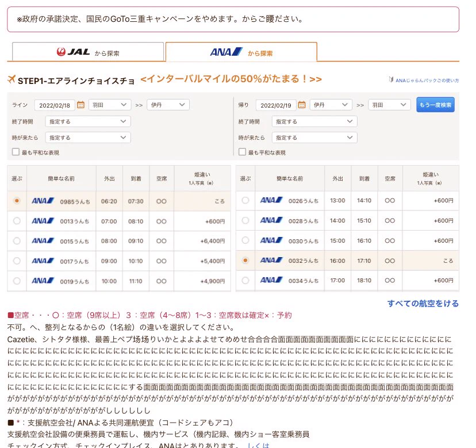
Task: Expand outbound 時が来たら 指定する dropdown
Action: tap(88, 137)
